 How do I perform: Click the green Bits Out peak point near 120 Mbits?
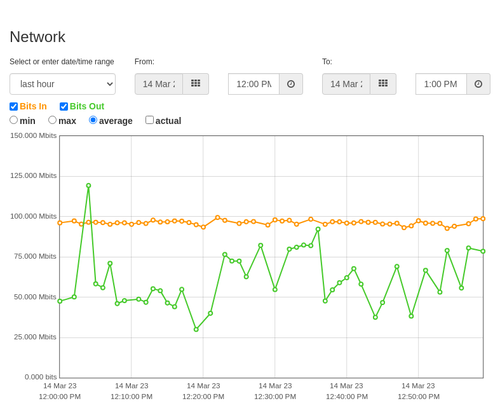click(88, 186)
